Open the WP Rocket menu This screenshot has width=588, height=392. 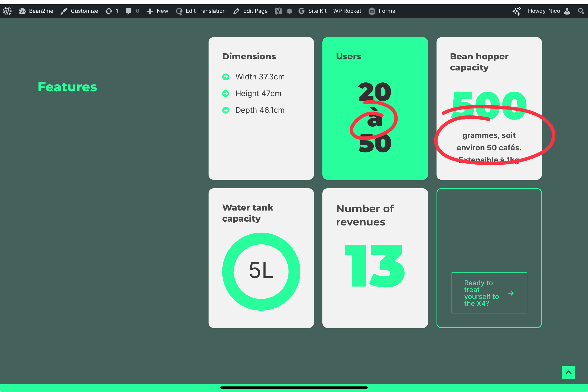click(347, 11)
